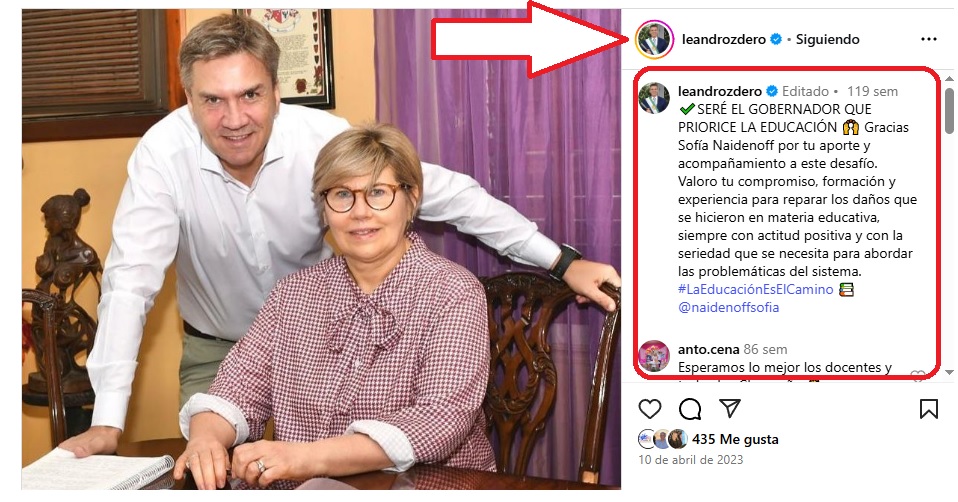The width and height of the screenshot is (958, 502).
Task: Open leandrozdero's avatar beside the caption
Action: (654, 97)
